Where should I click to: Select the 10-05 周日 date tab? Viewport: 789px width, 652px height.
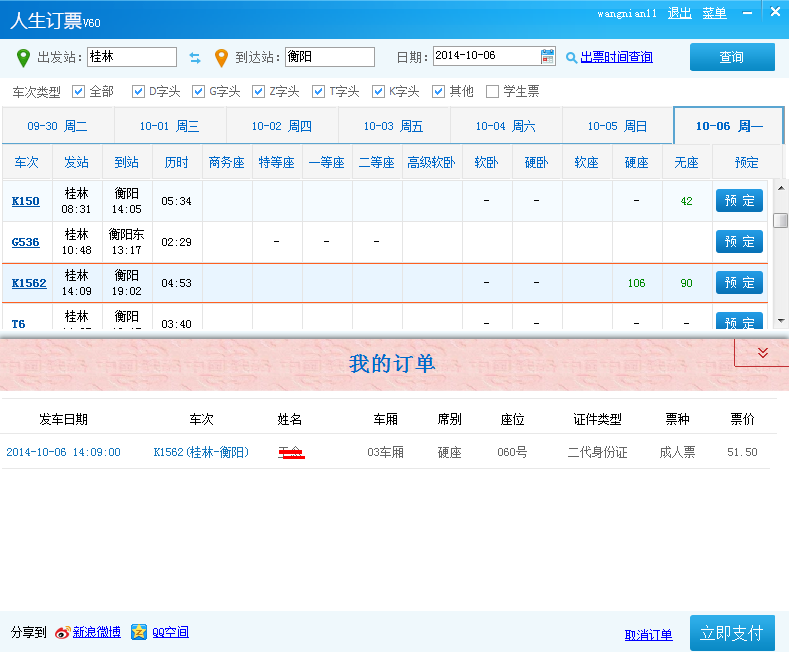617,126
